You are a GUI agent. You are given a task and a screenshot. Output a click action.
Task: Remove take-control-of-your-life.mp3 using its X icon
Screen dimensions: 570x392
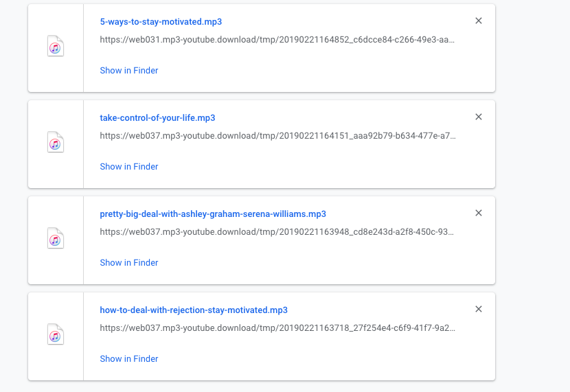click(x=479, y=117)
